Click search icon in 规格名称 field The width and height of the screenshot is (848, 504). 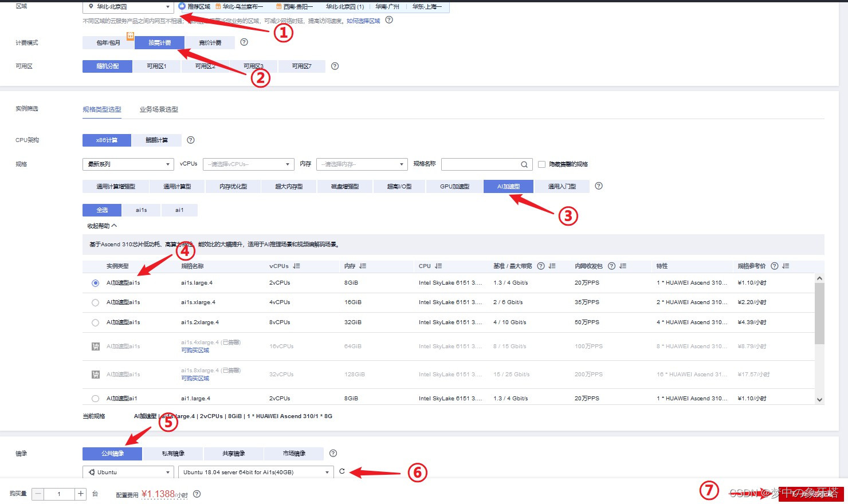[524, 164]
